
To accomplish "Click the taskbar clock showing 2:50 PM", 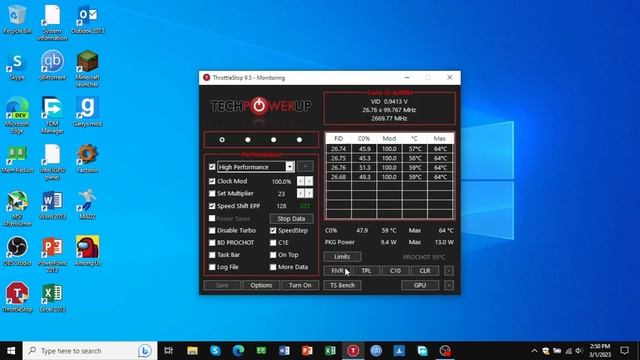I will pos(600,351).
